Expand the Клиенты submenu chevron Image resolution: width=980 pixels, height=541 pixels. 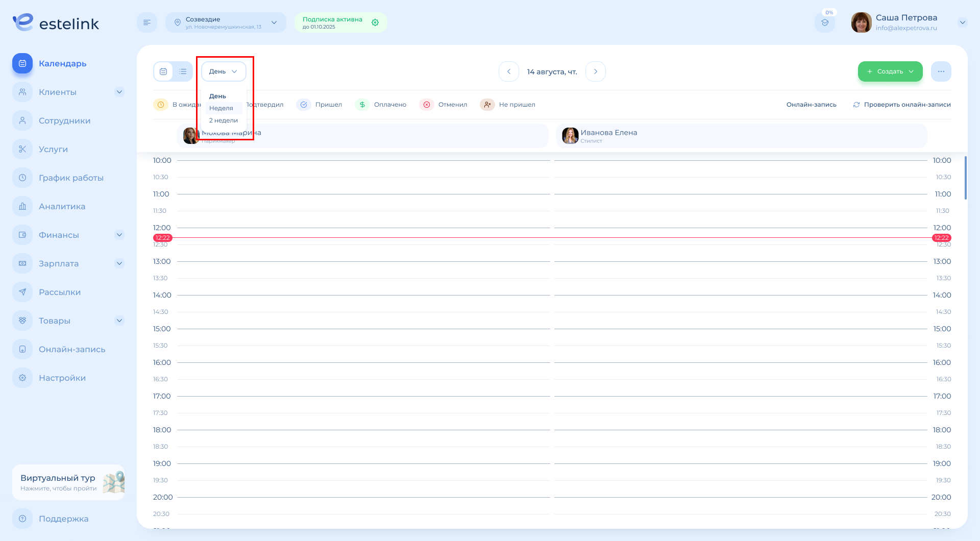pos(119,92)
